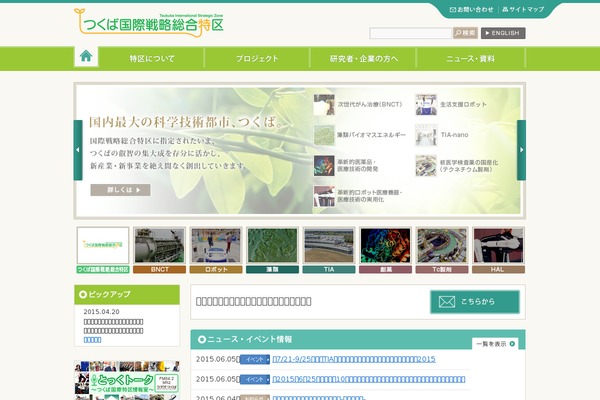
Task: Click the イベント tag on second news row
Action: click(x=255, y=379)
